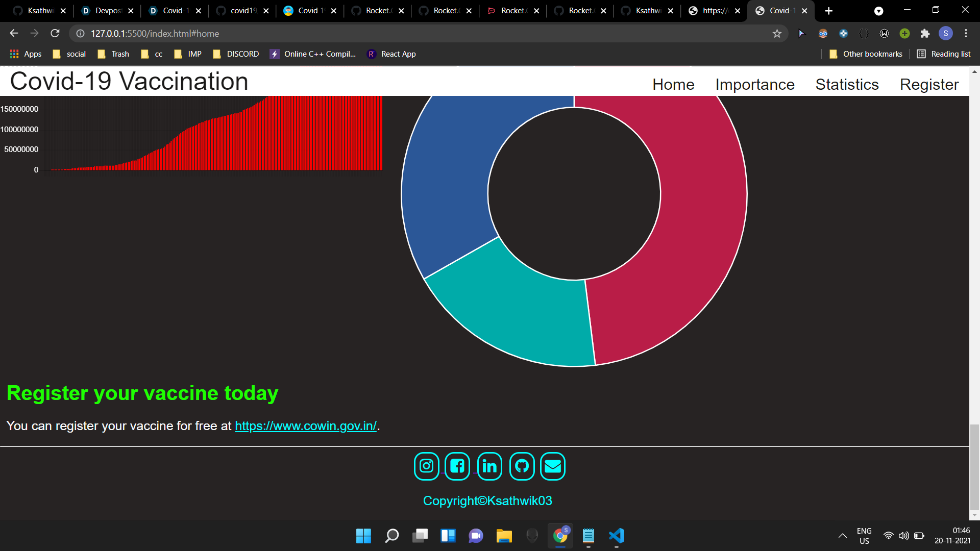Open the cowin.gov.in registration link
The width and height of the screenshot is (980, 551).
(x=305, y=426)
